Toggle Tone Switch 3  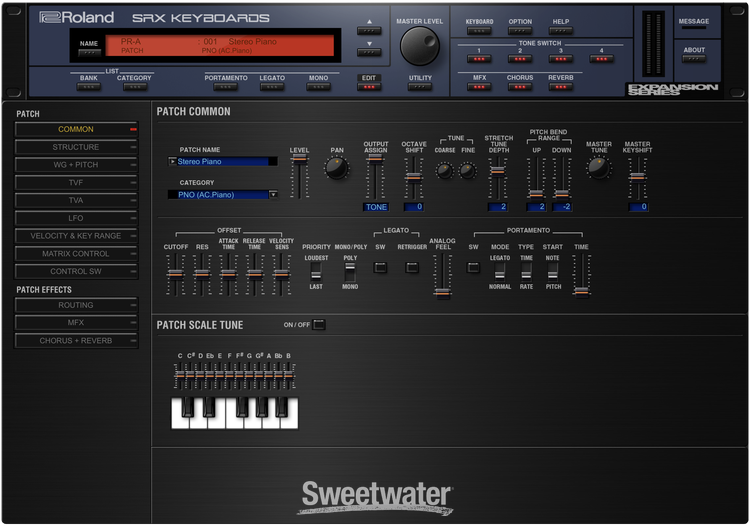(561, 59)
